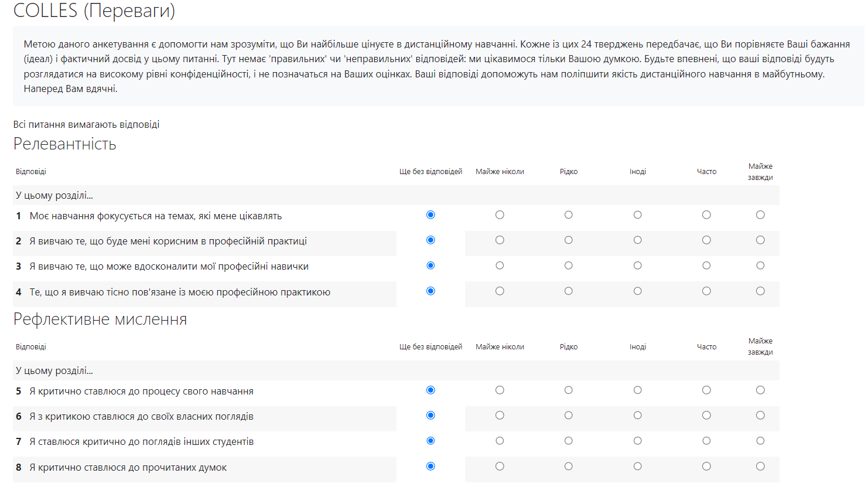Viewport: 868px width, 483px height.
Task: Pick 'Іноді' for question 4
Action: click(x=638, y=291)
